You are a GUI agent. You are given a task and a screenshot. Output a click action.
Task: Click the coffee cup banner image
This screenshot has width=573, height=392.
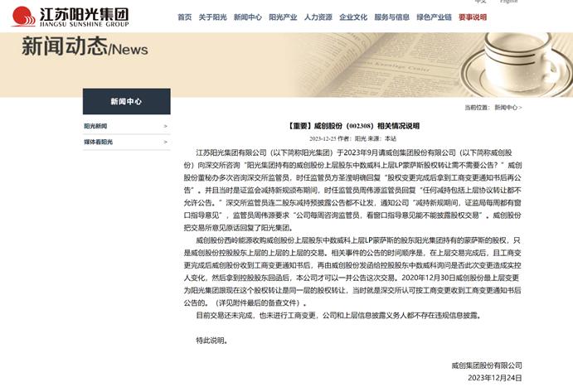[x=516, y=63]
